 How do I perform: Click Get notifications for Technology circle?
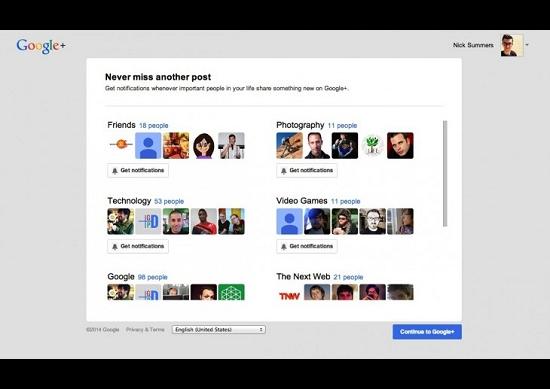(138, 246)
